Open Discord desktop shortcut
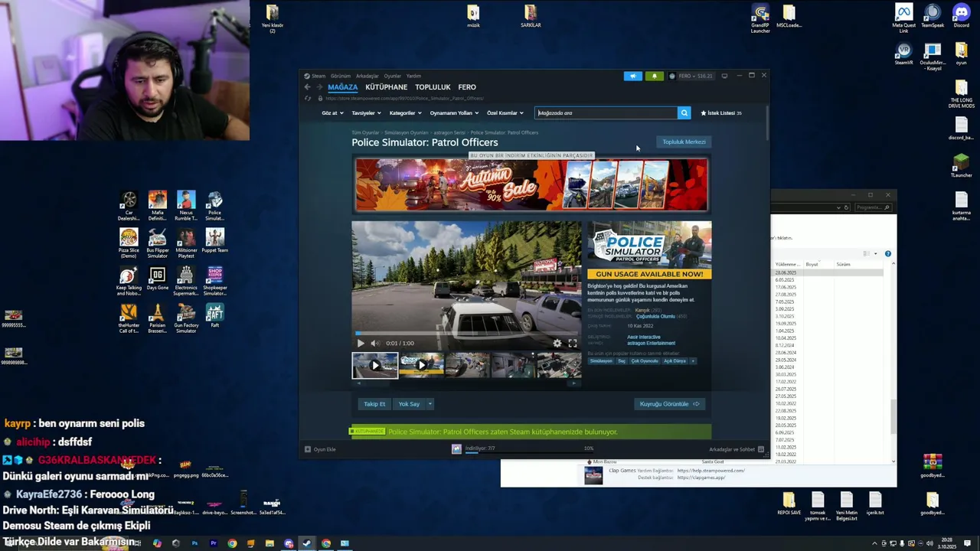Viewport: 980px width, 551px height. pos(961,17)
